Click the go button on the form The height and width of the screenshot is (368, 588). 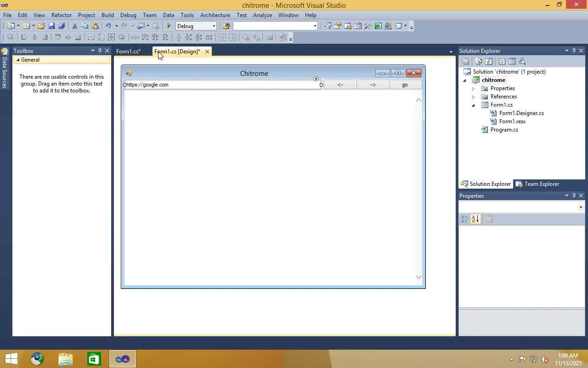405,85
